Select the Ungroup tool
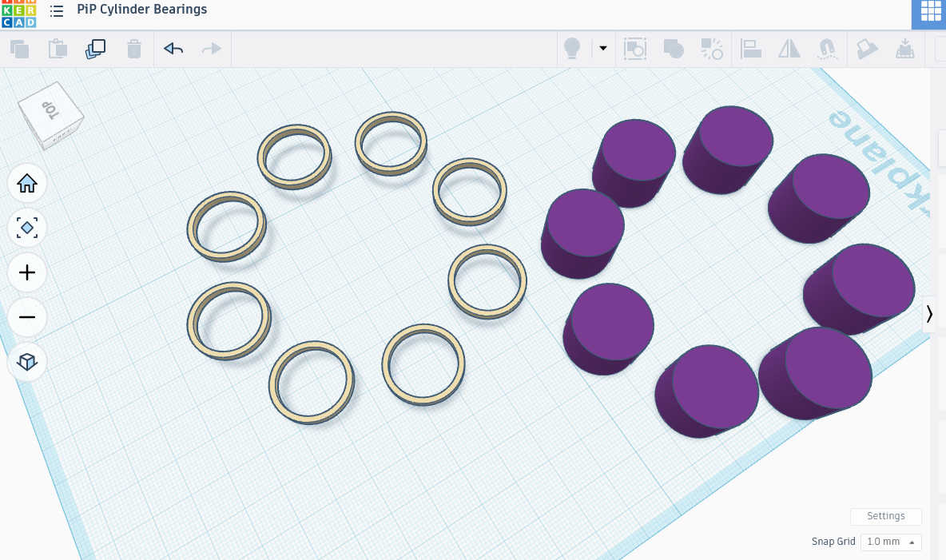The width and height of the screenshot is (946, 560). (710, 49)
